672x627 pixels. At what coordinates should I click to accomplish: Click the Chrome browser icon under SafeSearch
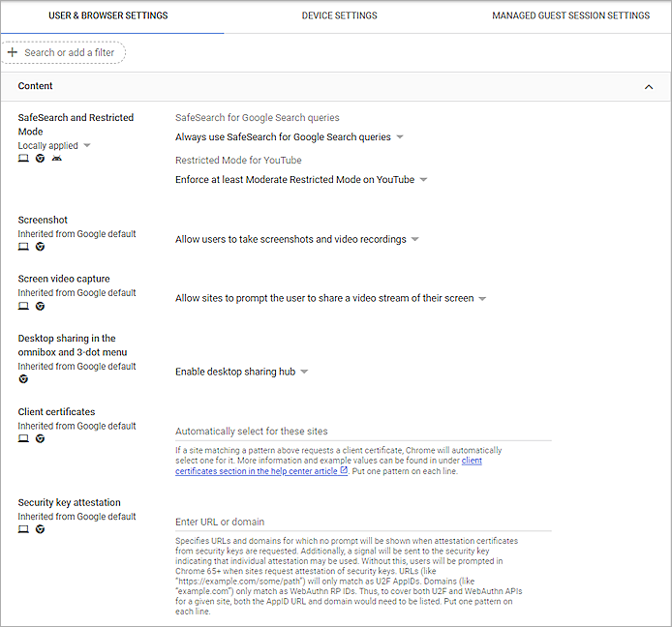[40, 158]
